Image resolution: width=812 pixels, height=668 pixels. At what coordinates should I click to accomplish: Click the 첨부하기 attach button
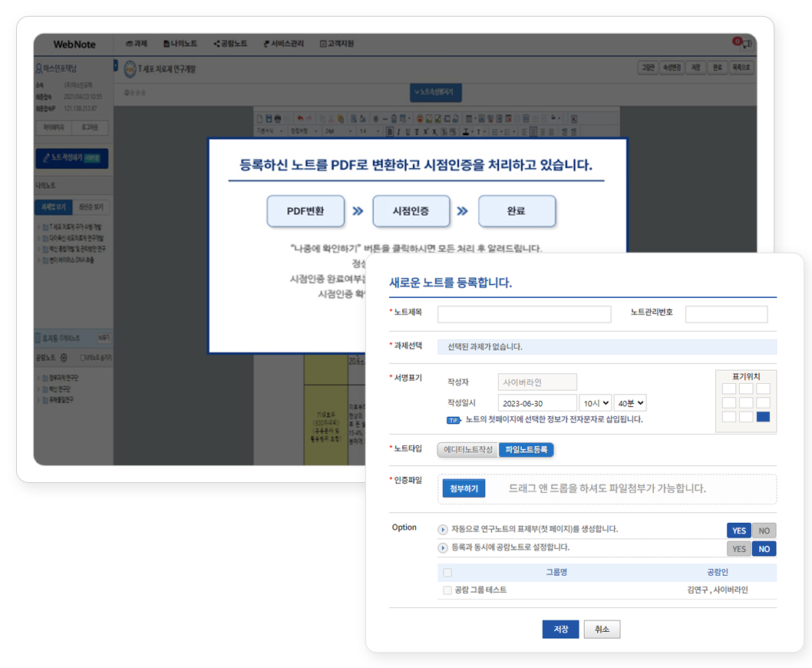pos(464,488)
